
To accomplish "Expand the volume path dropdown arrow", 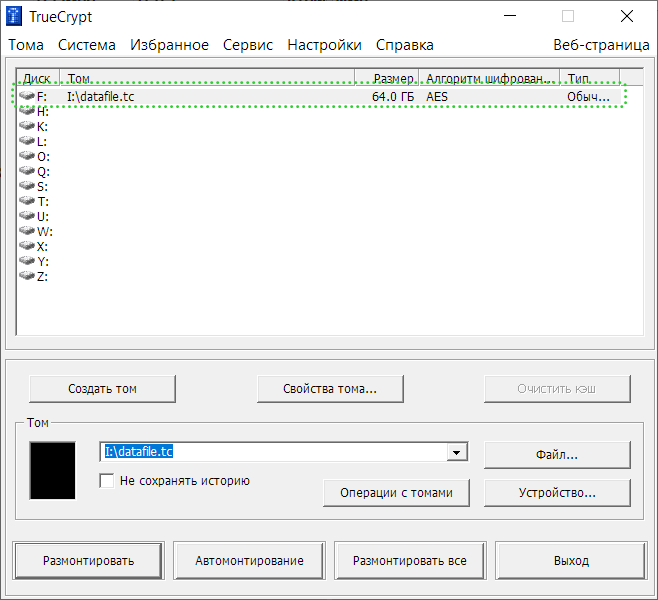I will click(x=457, y=453).
